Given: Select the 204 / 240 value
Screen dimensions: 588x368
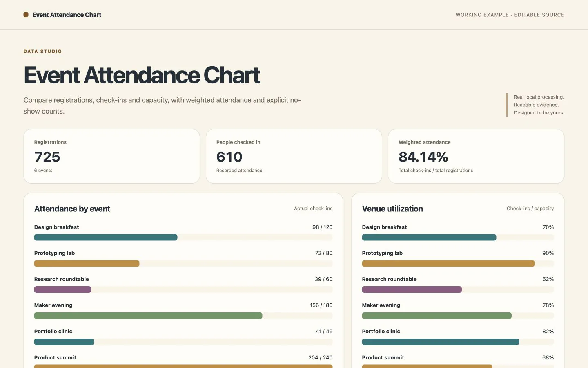Looking at the screenshot, I should click(x=321, y=358).
